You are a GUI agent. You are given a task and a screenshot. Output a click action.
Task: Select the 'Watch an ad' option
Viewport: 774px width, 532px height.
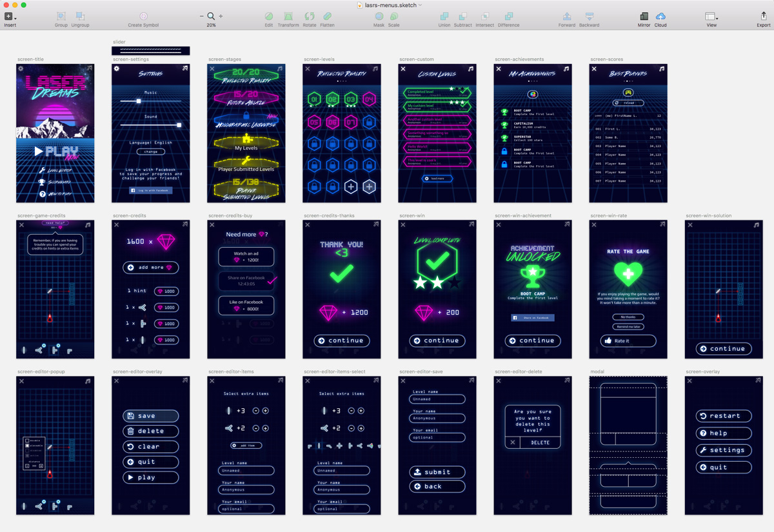246,256
